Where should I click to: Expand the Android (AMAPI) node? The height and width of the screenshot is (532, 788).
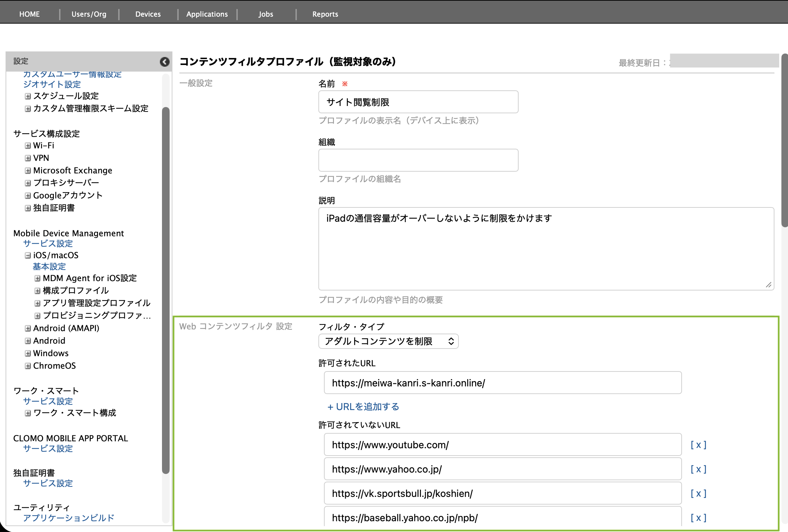[28, 328]
